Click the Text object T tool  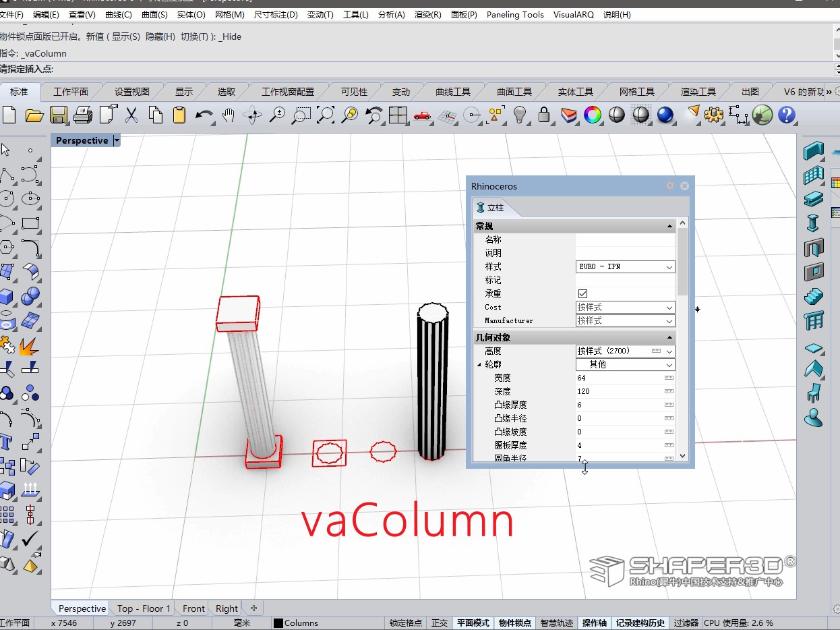[6, 442]
